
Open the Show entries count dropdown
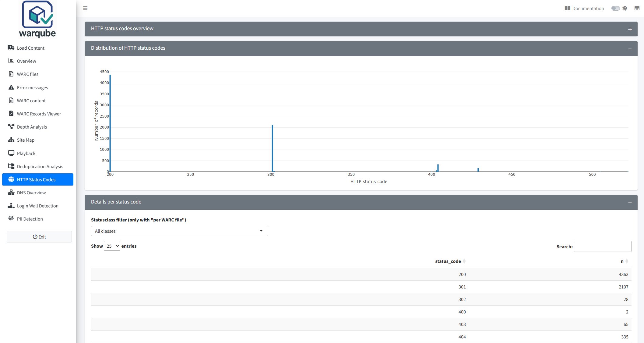coord(112,246)
